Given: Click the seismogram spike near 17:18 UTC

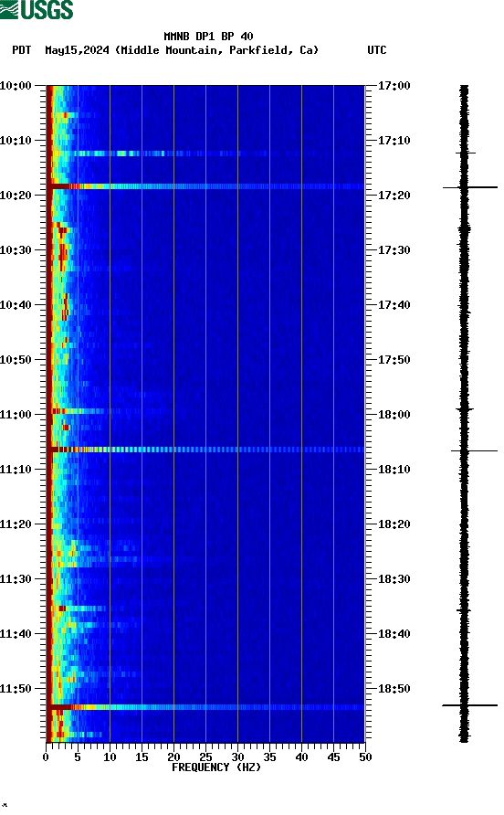Looking at the screenshot, I should tap(469, 187).
